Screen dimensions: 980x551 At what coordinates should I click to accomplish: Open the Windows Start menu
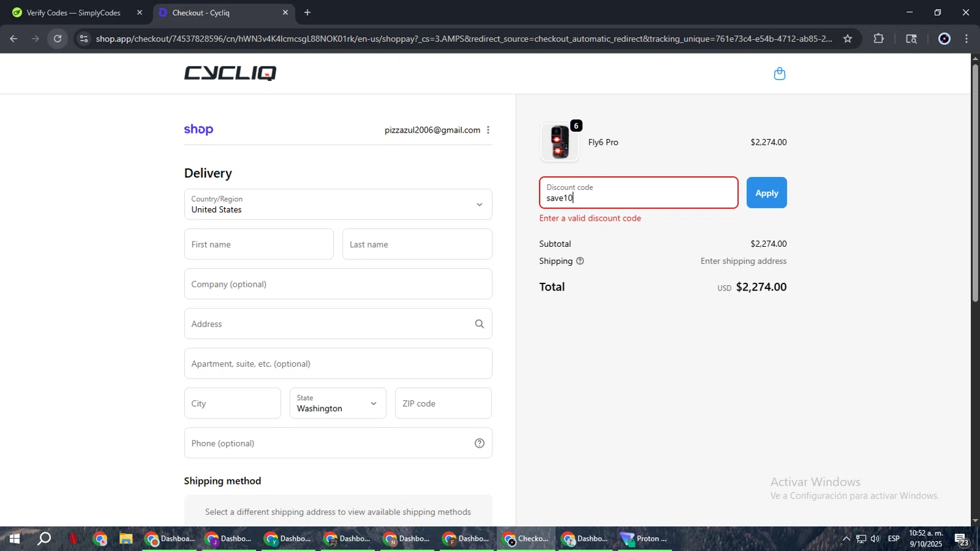pos(14,539)
